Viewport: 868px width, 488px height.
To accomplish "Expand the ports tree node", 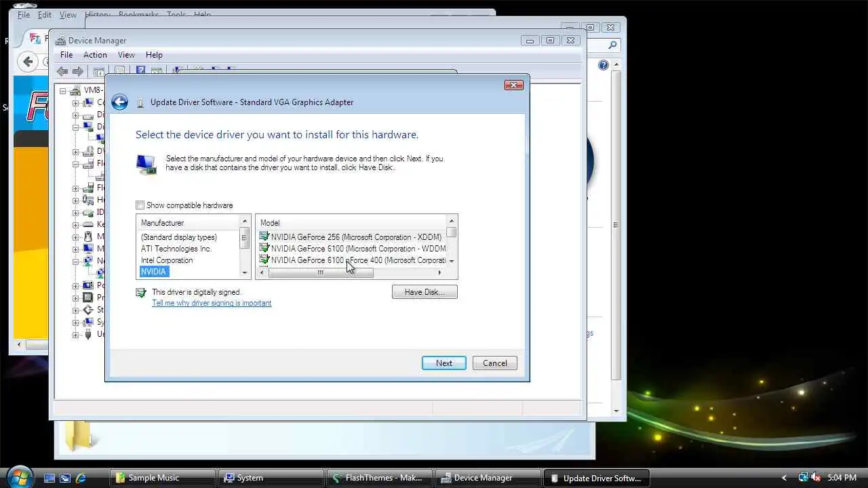I will coord(76,285).
